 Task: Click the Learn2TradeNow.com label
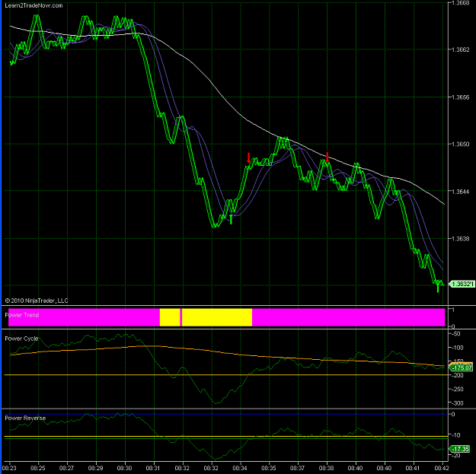point(34,5)
